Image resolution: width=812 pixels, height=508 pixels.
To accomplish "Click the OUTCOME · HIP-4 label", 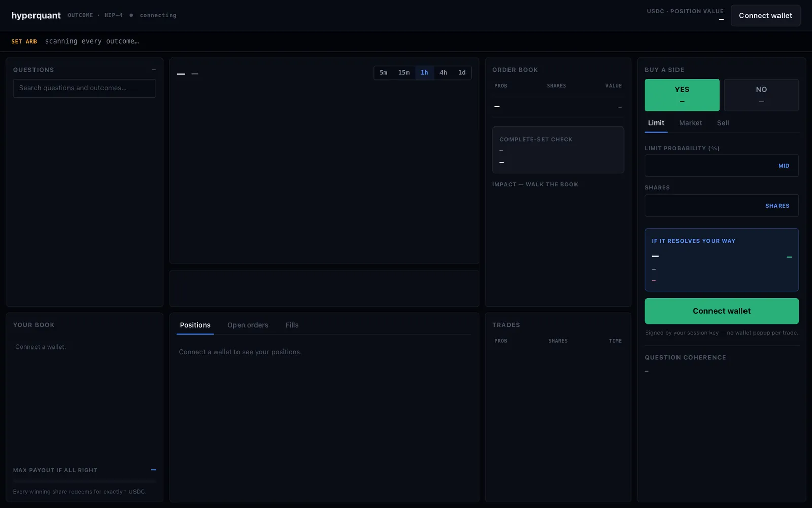I will coord(95,15).
